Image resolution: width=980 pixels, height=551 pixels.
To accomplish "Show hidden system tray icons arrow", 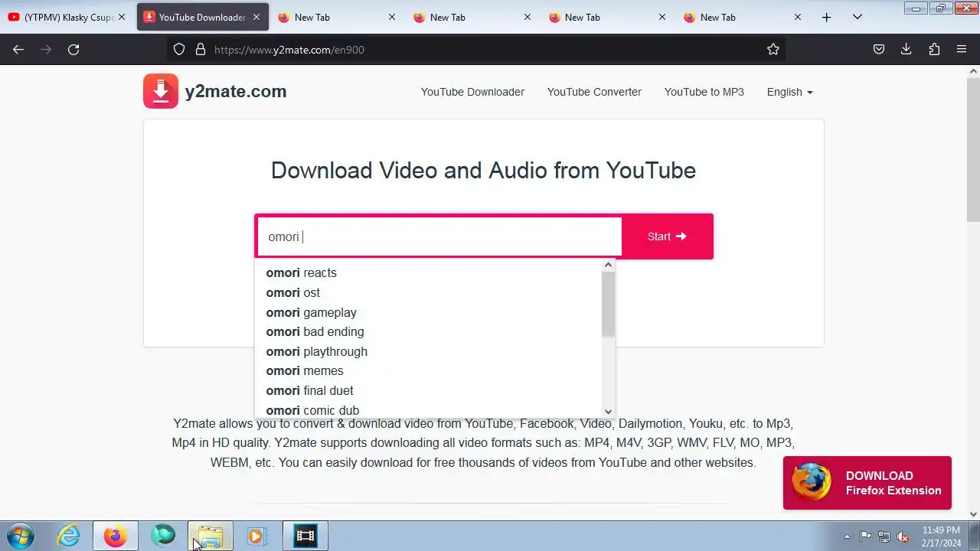I will click(847, 536).
